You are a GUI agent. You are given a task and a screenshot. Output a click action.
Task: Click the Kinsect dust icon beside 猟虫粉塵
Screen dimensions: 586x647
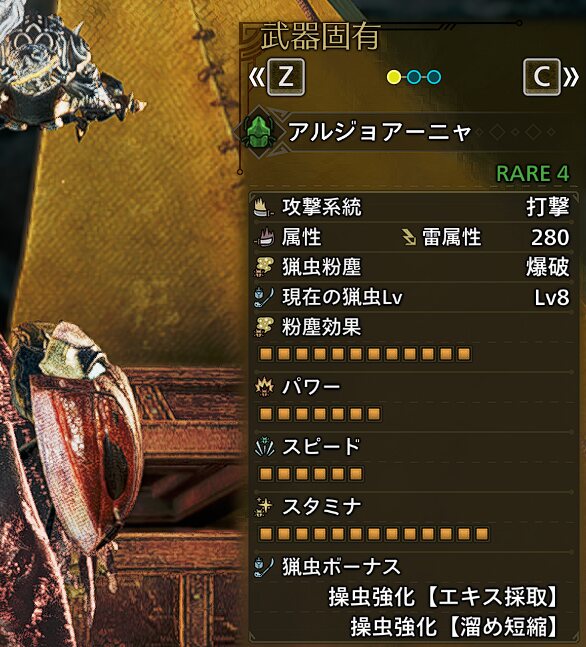(x=264, y=267)
